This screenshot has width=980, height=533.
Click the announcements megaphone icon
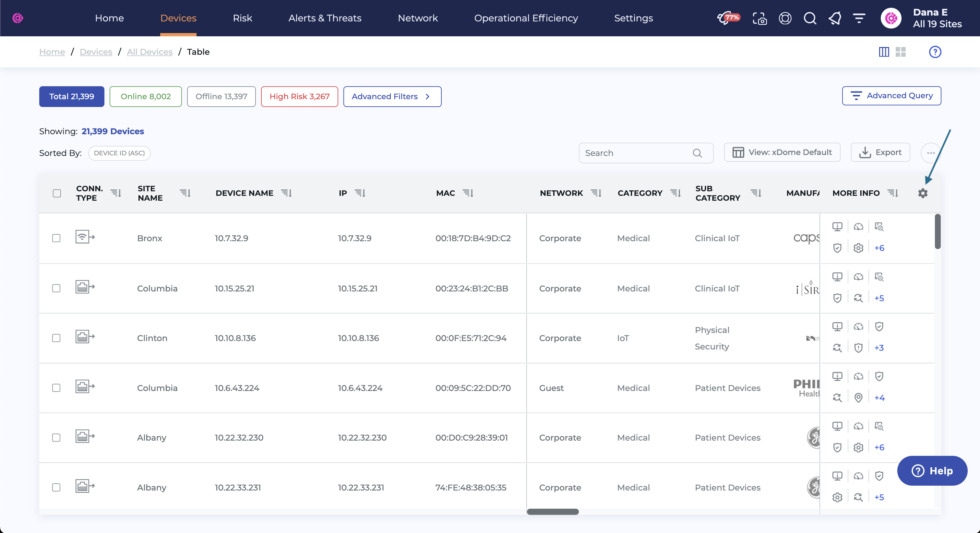point(835,18)
